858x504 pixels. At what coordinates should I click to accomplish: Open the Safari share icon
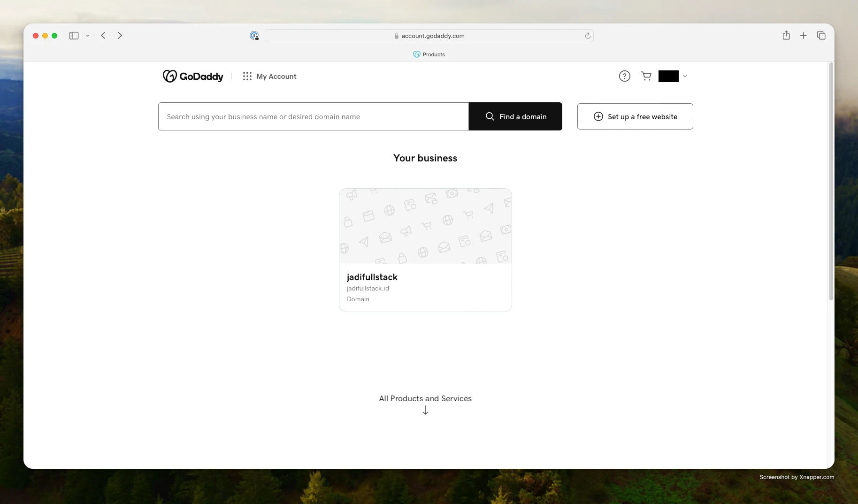[x=786, y=35]
